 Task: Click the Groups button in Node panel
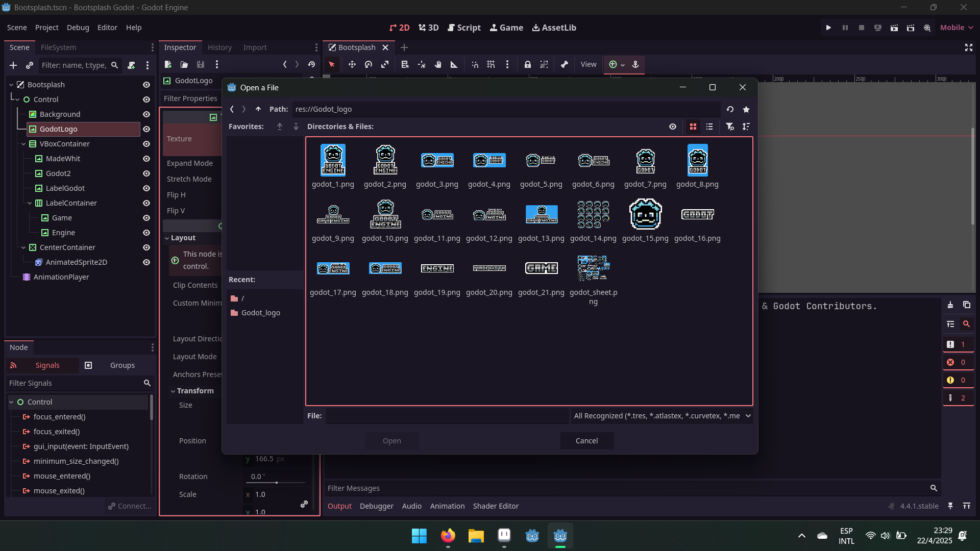point(115,365)
